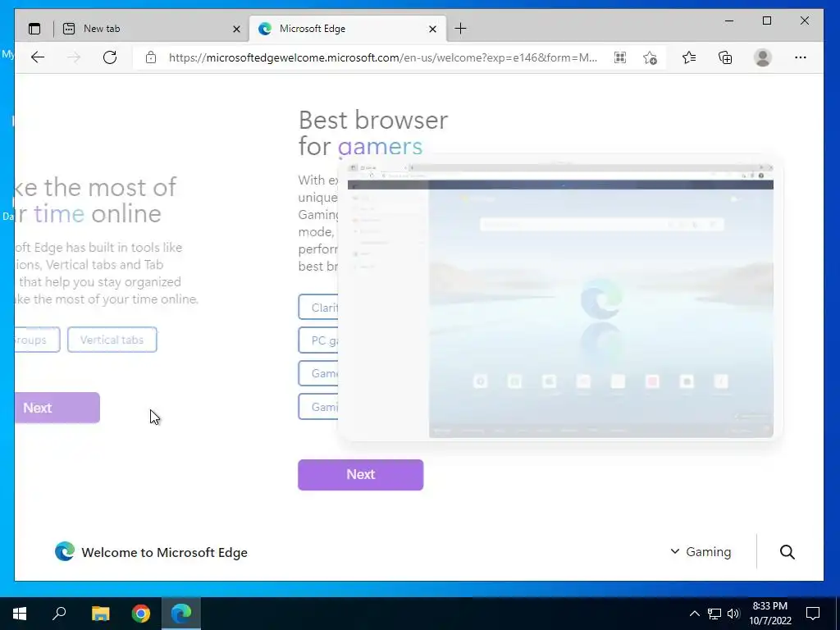Viewport: 840px width, 630px height.
Task: Open network status tray icon
Action: click(714, 614)
